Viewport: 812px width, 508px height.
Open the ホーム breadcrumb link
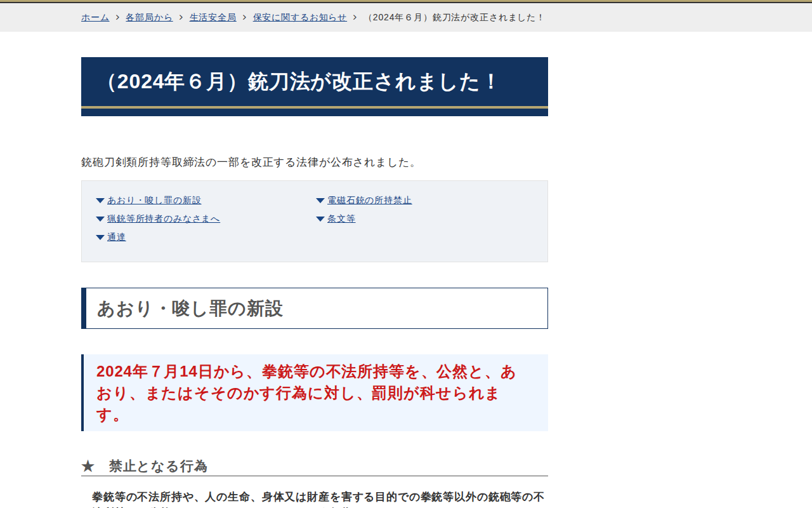(x=95, y=18)
